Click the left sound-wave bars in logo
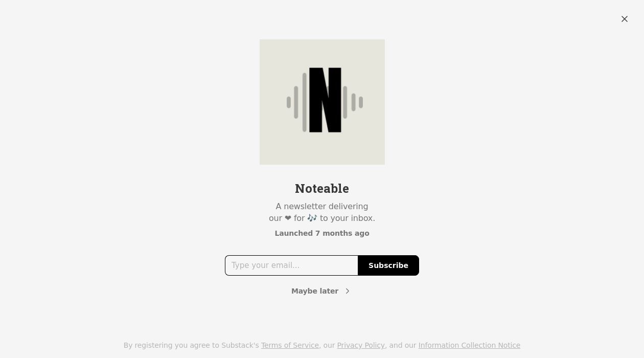 point(297,102)
